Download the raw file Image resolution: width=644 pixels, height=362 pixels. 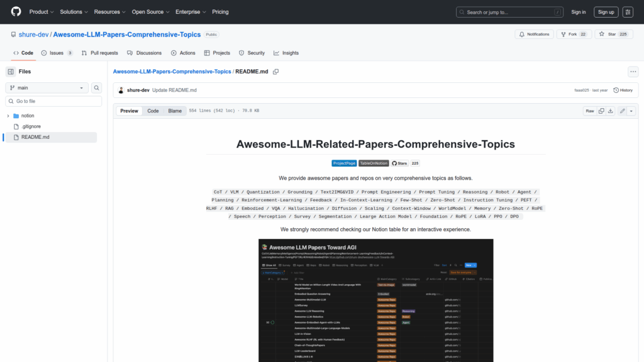[611, 111]
